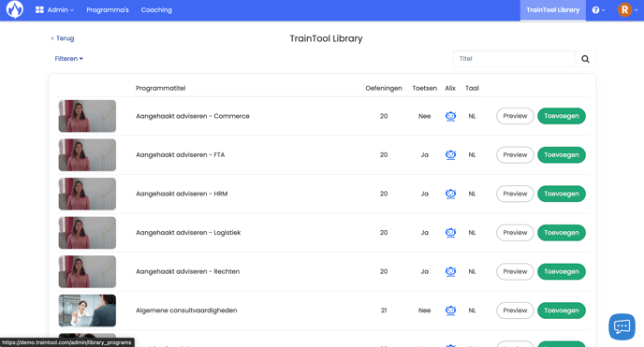Open the Admin dropdown menu
Viewport: 644px width, 347px height.
(54, 10)
